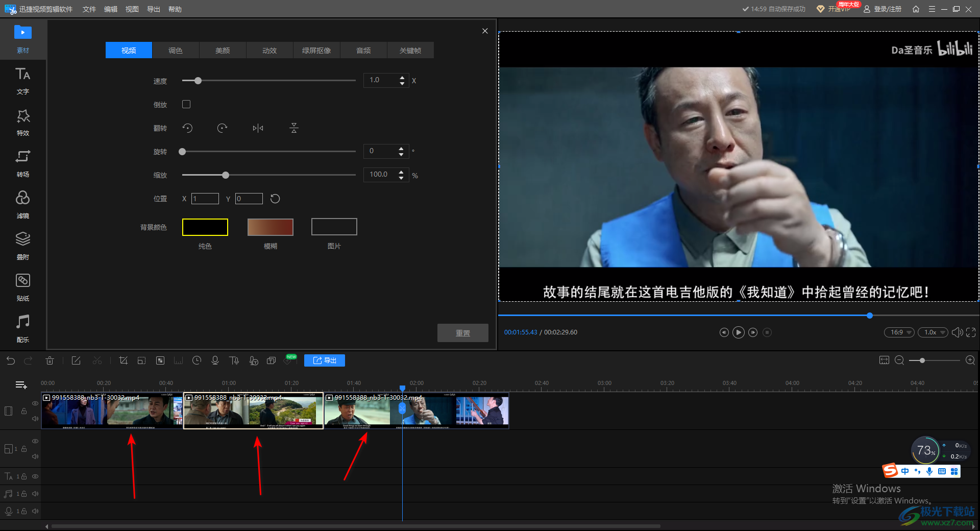The height and width of the screenshot is (531, 980).
Task: Toggle preview volume speaker icon
Action: click(x=958, y=332)
